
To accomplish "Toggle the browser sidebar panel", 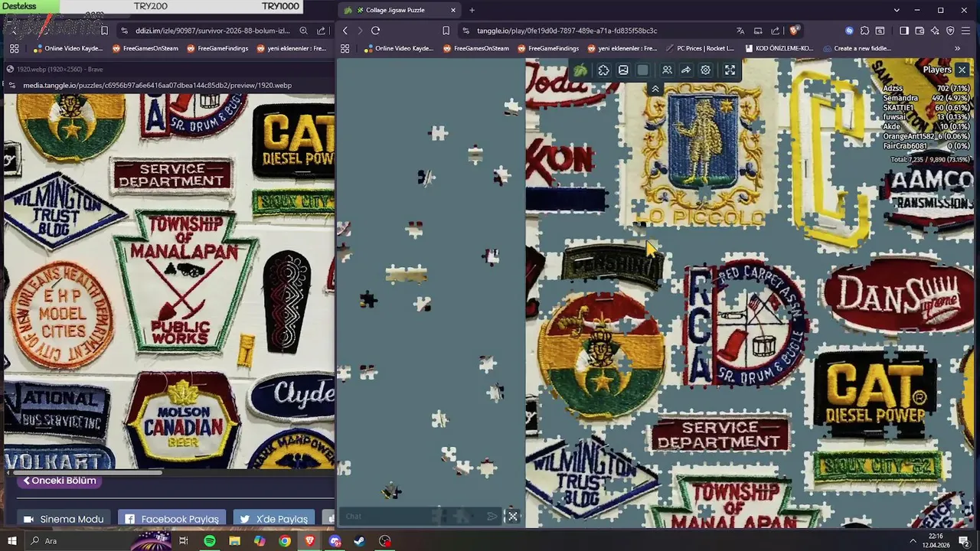I will (x=904, y=31).
